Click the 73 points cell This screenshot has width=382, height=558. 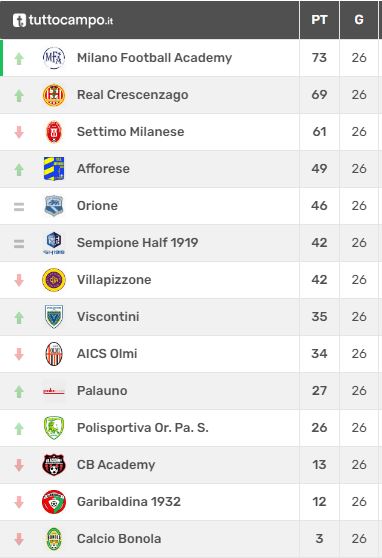(x=319, y=58)
